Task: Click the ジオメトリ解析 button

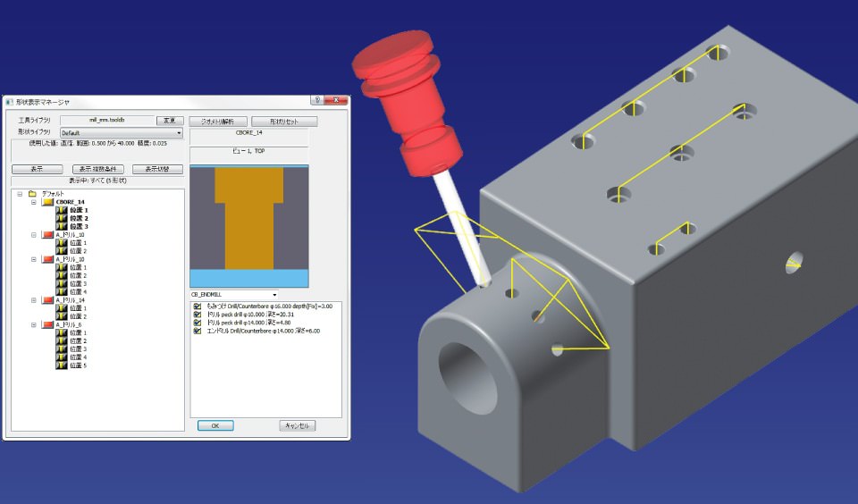Action: (x=217, y=121)
